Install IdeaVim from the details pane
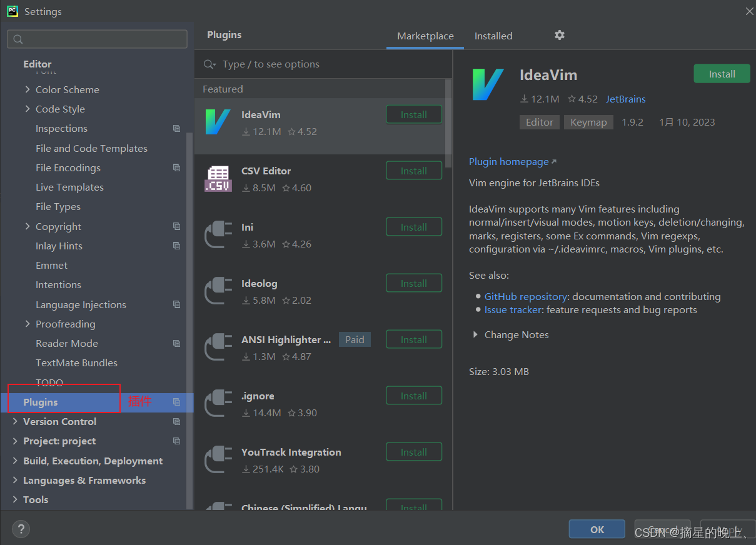The image size is (756, 545). click(x=722, y=74)
